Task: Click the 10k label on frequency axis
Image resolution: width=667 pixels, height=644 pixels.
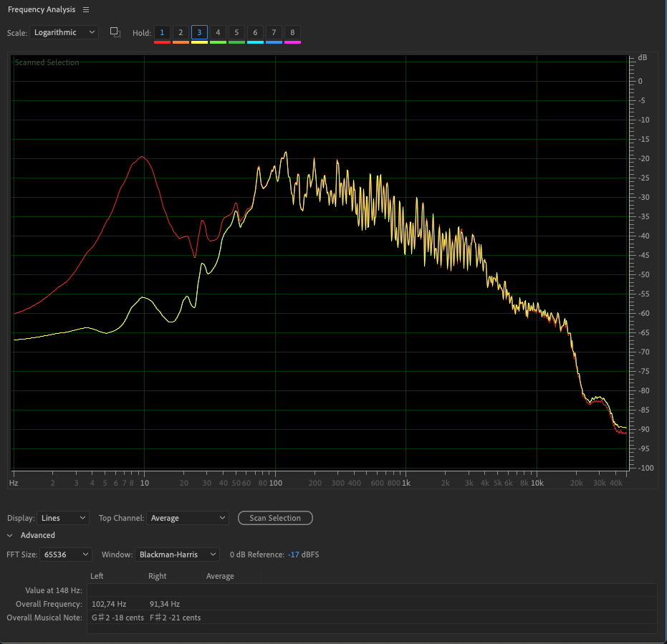Action: point(537,483)
